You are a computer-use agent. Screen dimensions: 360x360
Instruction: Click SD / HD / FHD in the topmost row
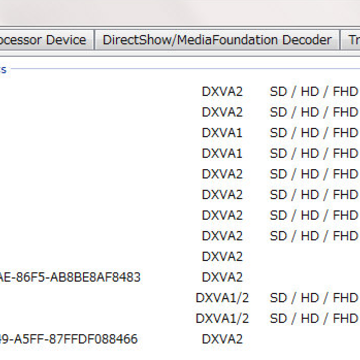[314, 91]
